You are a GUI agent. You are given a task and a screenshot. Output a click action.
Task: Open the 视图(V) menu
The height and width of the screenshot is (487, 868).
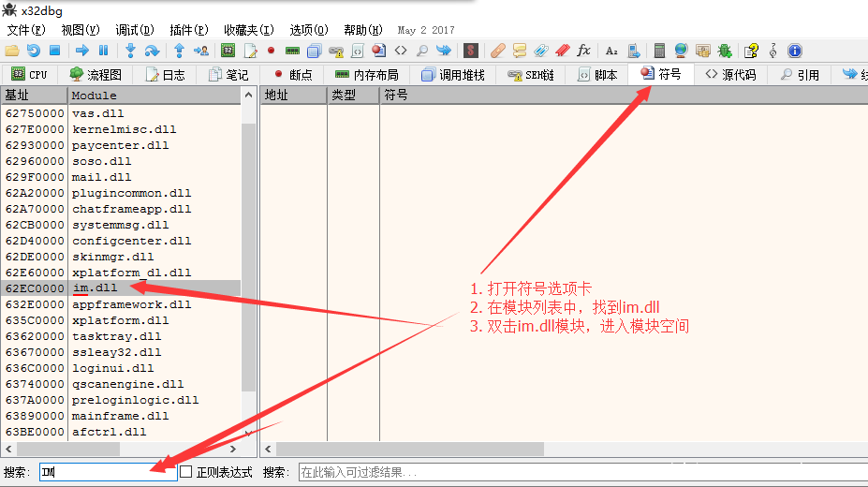point(81,30)
